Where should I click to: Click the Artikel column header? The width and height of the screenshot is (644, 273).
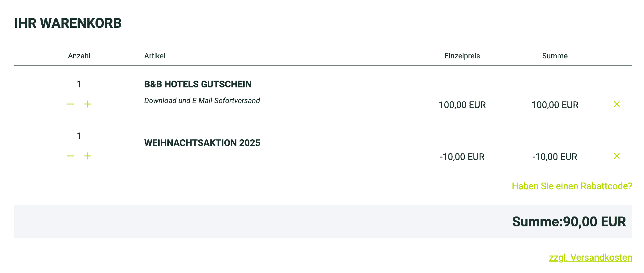coord(155,56)
